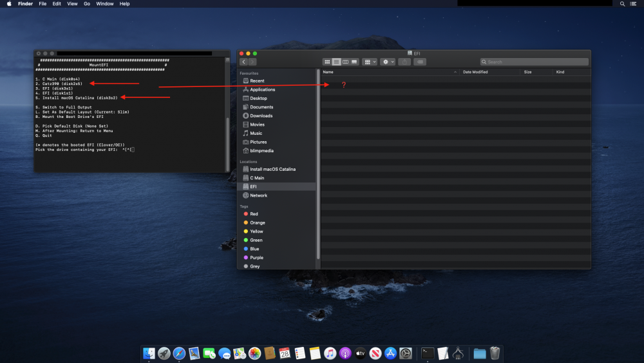644x363 pixels.
Task: Open Music app in Dock
Action: pyautogui.click(x=330, y=353)
